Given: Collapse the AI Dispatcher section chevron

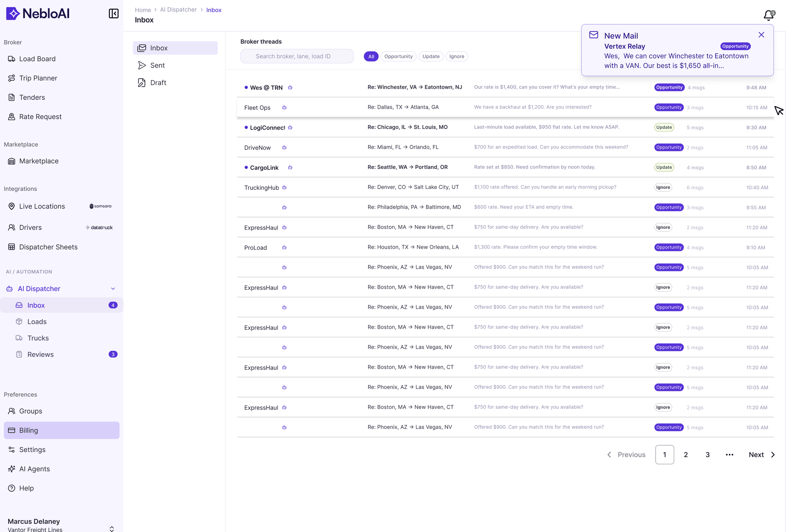Looking at the screenshot, I should tap(113, 289).
